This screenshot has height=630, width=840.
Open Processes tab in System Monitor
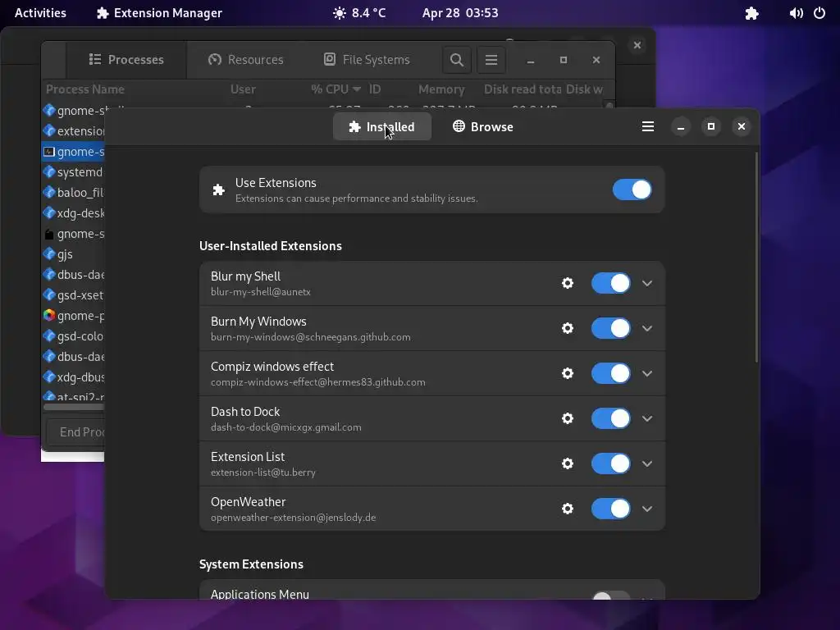[x=126, y=59]
